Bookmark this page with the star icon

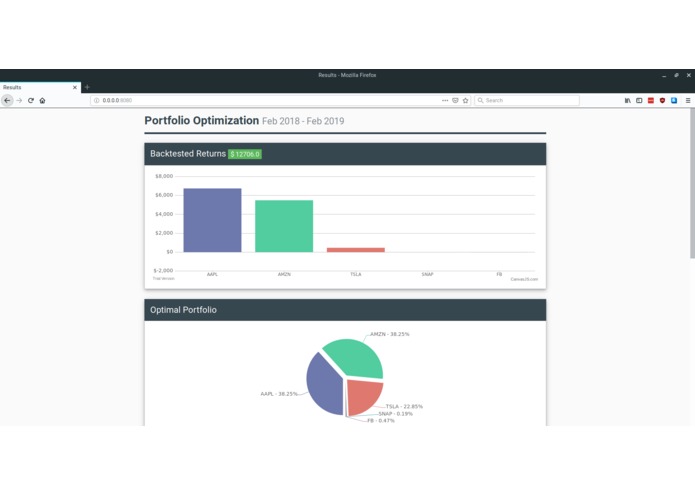tap(465, 101)
